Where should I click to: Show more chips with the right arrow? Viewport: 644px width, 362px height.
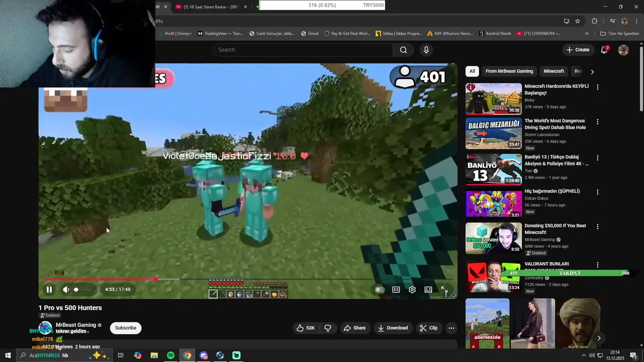point(592,71)
